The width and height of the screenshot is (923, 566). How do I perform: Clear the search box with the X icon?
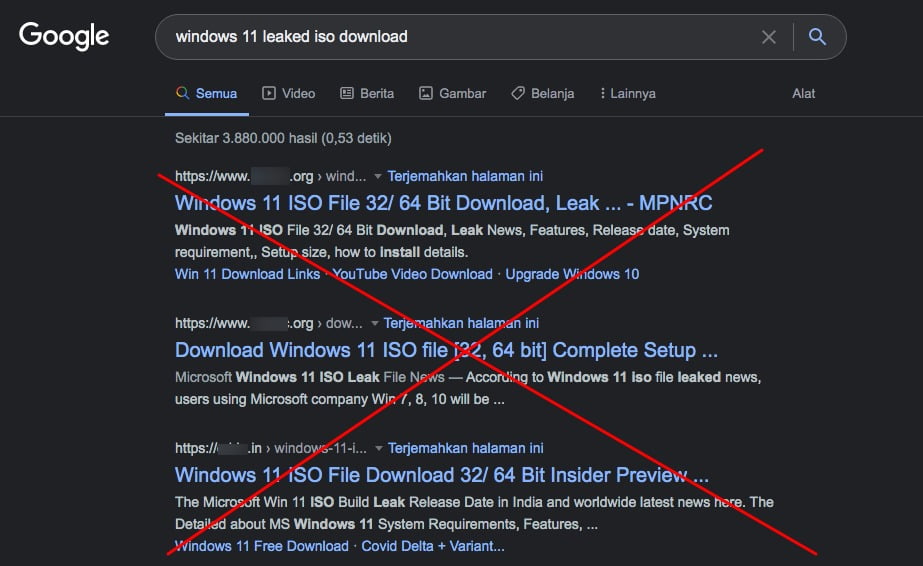pyautogui.click(x=768, y=37)
